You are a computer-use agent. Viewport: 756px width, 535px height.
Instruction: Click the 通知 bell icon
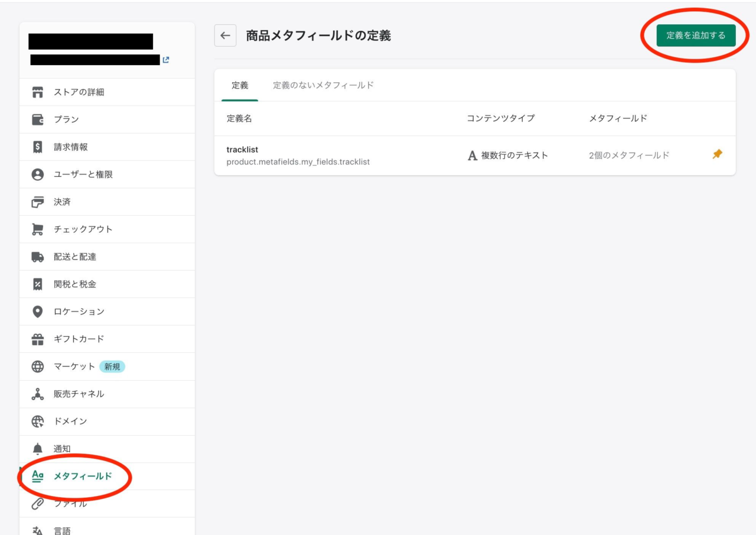point(38,449)
